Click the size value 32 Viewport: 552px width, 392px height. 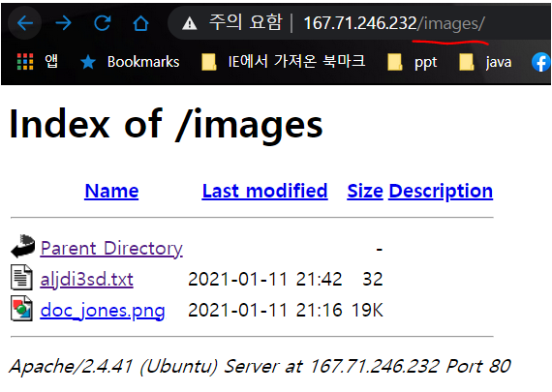point(373,280)
